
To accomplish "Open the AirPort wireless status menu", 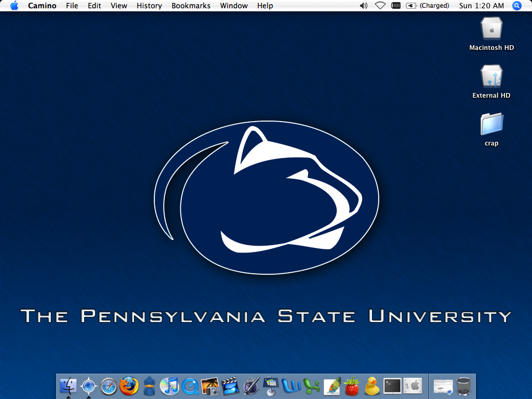I will click(380, 6).
